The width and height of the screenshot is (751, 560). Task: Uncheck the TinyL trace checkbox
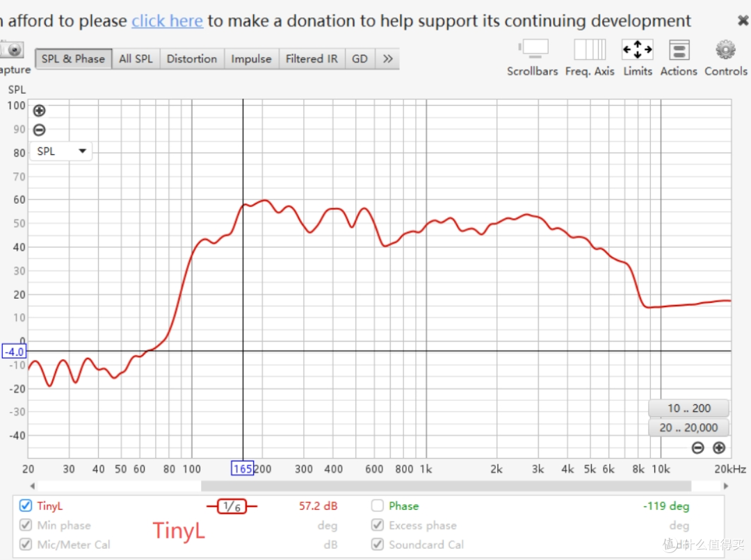pyautogui.click(x=26, y=505)
